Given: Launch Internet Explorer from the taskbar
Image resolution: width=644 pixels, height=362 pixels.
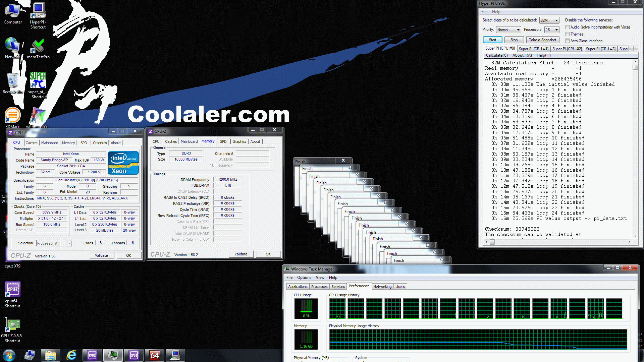Looking at the screenshot, I should [x=71, y=355].
